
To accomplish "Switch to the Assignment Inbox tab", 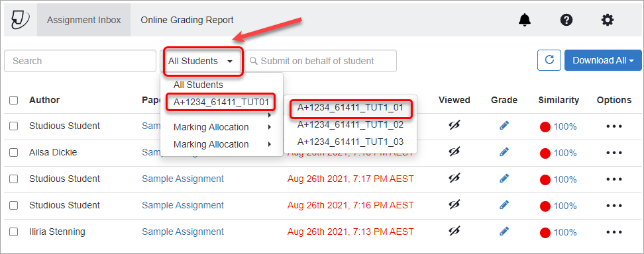I will [83, 20].
